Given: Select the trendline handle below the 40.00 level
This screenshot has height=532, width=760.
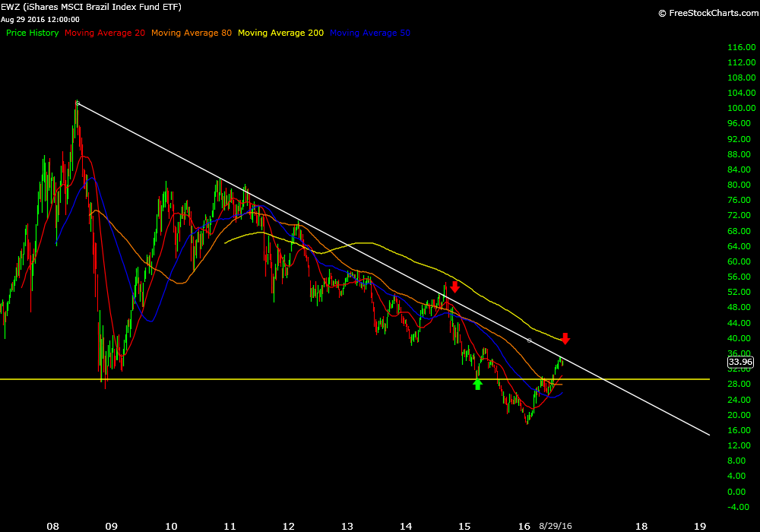Looking at the screenshot, I should click(x=530, y=340).
